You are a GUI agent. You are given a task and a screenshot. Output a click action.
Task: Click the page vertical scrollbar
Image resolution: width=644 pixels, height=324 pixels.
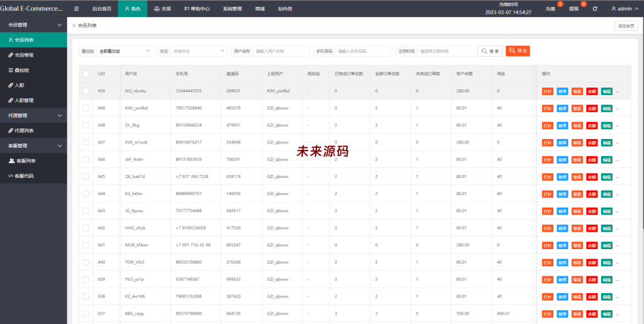coord(642,123)
